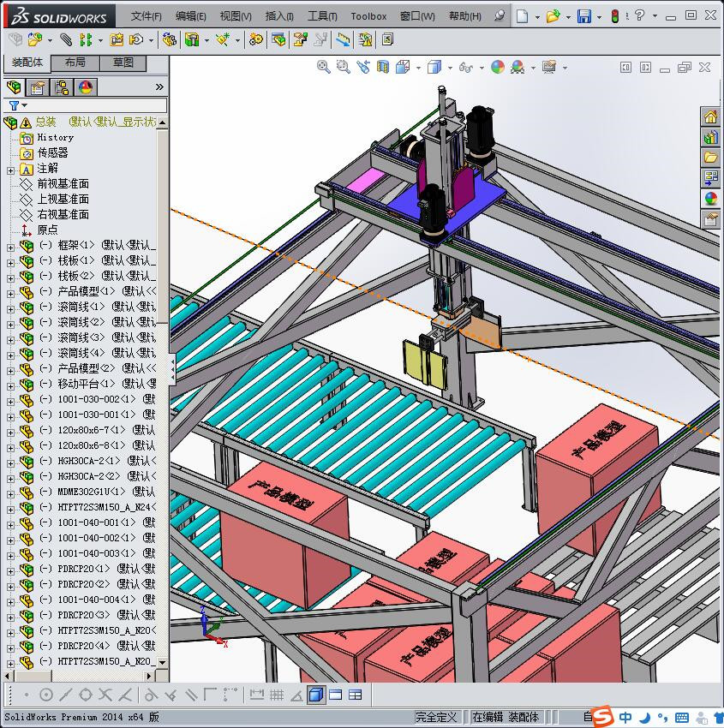
Task: Open the 文件(F) menu
Action: [146, 16]
